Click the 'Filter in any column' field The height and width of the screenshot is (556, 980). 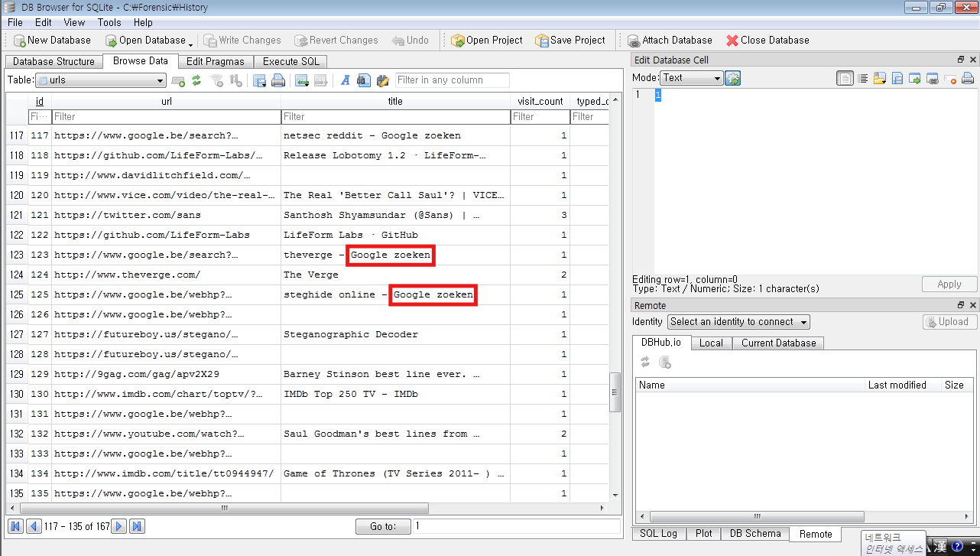pos(453,80)
